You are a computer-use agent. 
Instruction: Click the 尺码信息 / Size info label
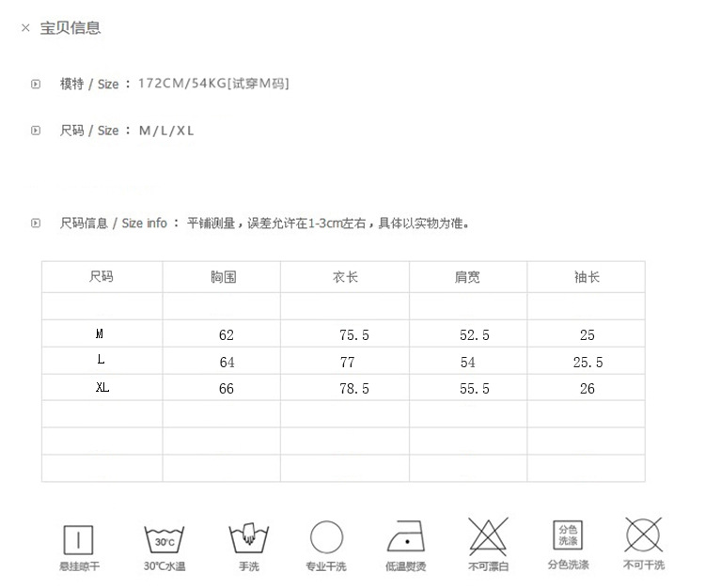tap(114, 223)
